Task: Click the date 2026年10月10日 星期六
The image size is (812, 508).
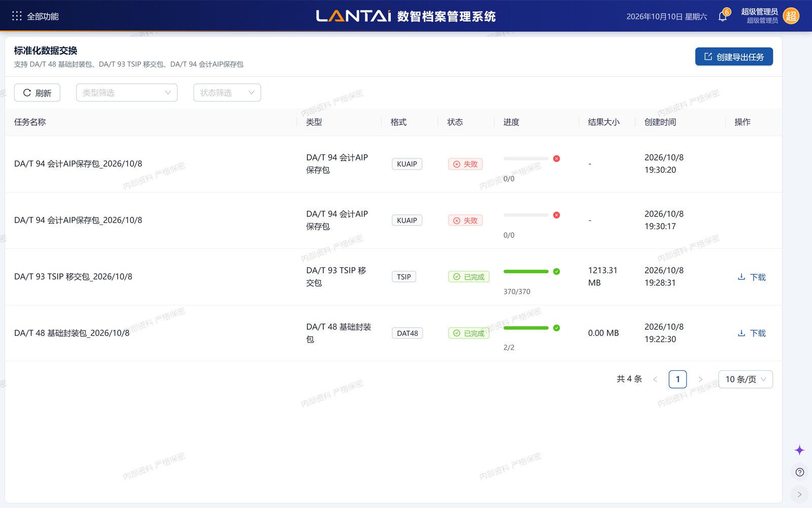Action: 667,17
